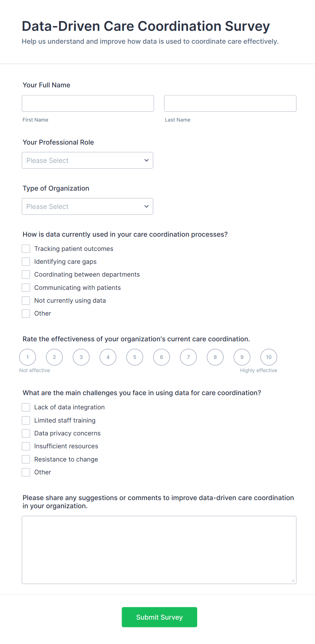Click the Last Name input field

click(x=230, y=103)
